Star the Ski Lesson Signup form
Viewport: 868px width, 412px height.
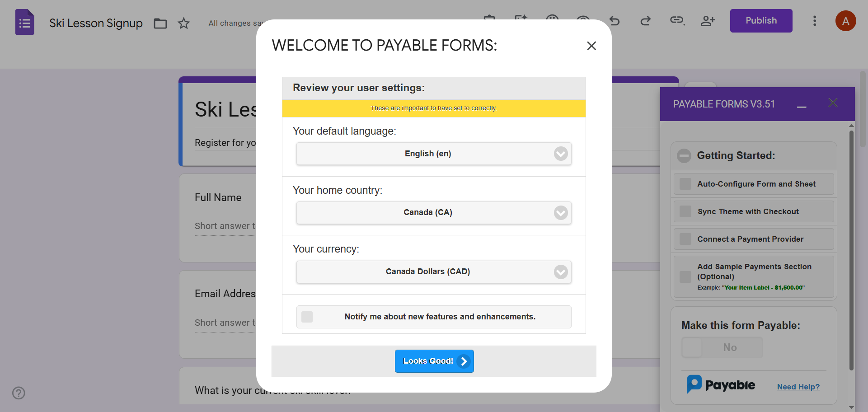(184, 23)
